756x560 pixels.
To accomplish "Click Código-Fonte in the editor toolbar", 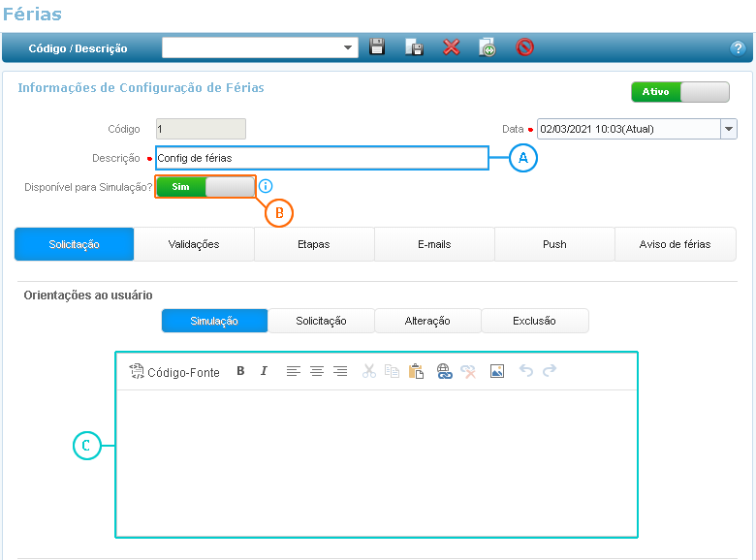I will tap(174, 372).
